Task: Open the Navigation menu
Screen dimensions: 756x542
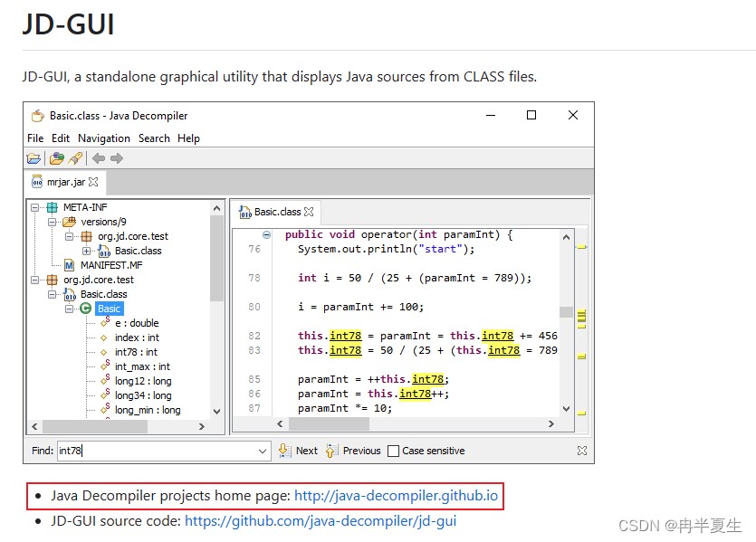Action: [x=104, y=138]
